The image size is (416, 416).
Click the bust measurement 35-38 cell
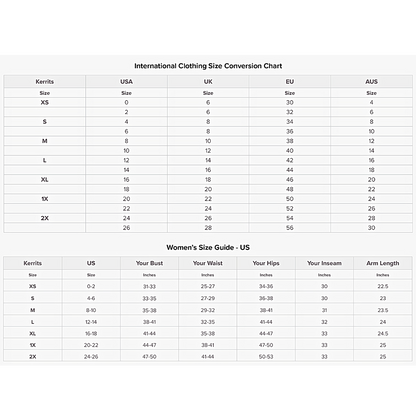click(x=149, y=310)
